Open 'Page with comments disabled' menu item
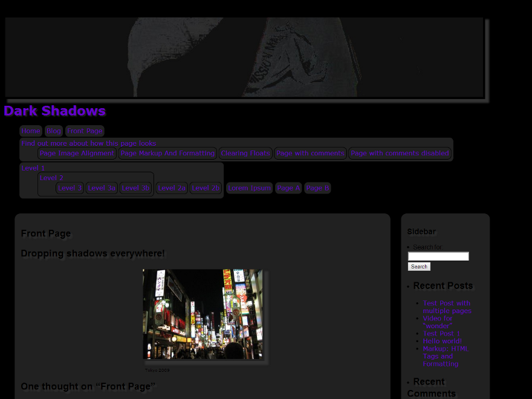This screenshot has width=532, height=399. point(400,154)
